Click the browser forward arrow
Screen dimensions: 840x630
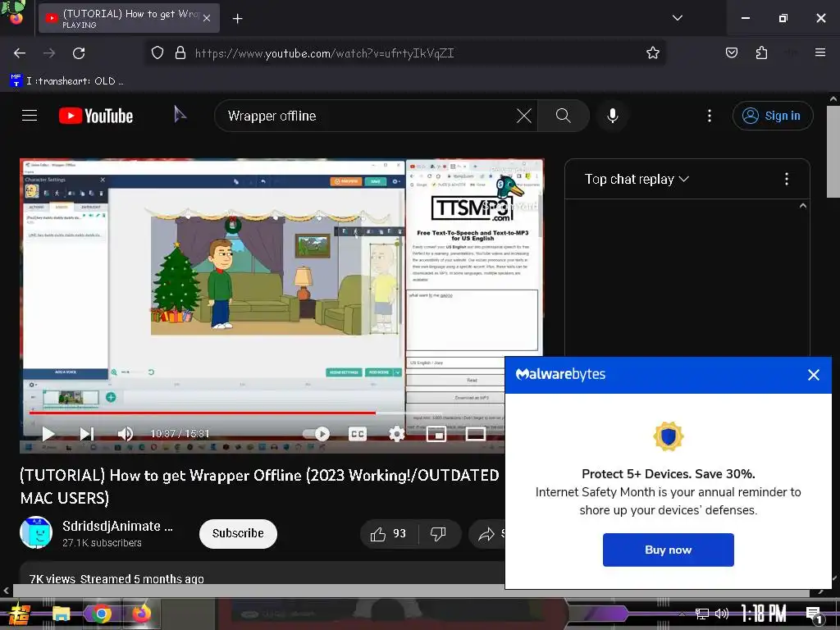[49, 53]
